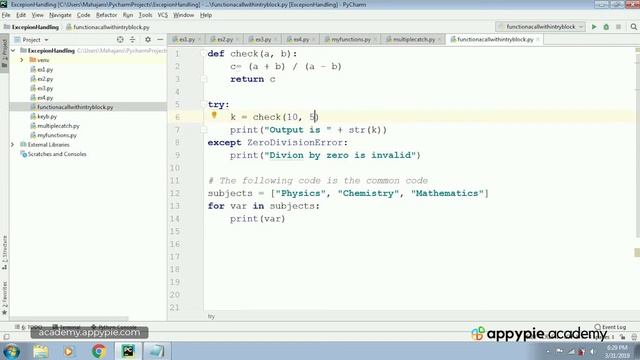Click the yellow lightbulb intention icon on line 6

(x=214, y=116)
